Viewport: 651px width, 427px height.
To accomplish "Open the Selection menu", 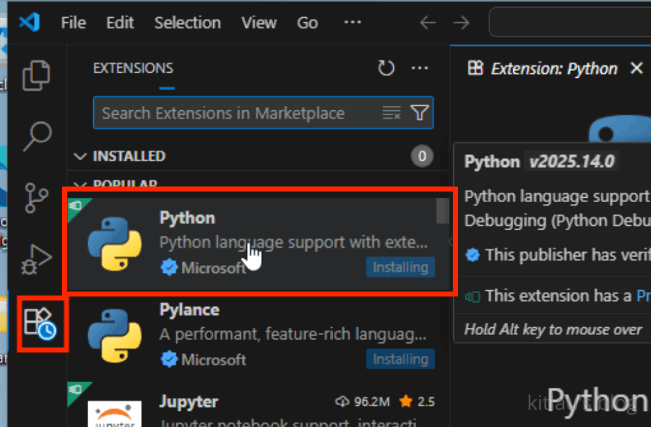I will click(x=187, y=22).
